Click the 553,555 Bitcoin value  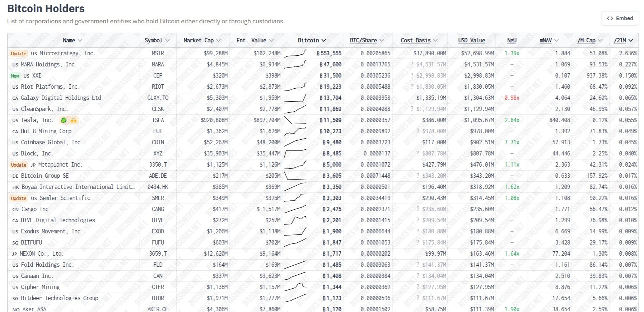[x=329, y=53]
